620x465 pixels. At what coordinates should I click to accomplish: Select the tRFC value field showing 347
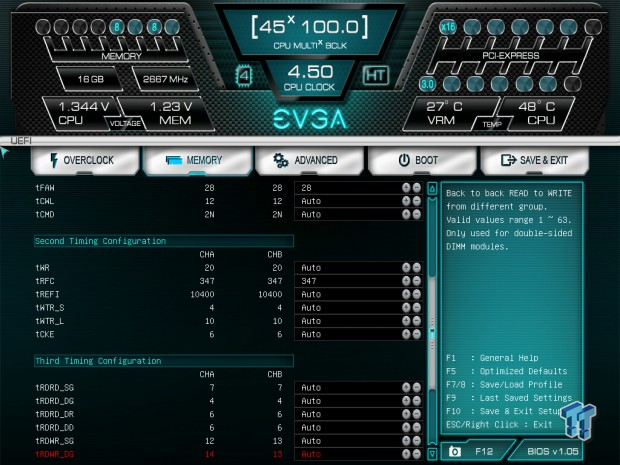358,281
